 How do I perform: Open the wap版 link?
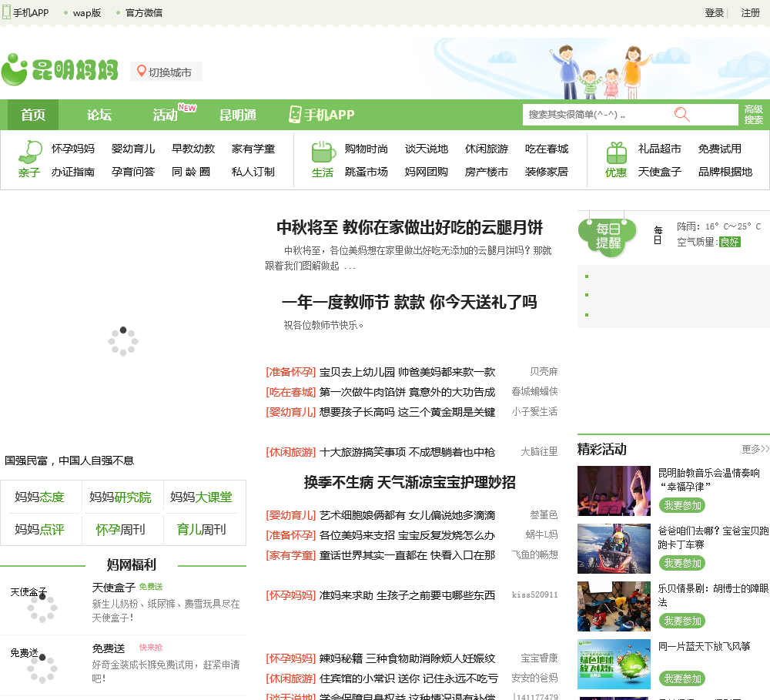click(x=87, y=13)
